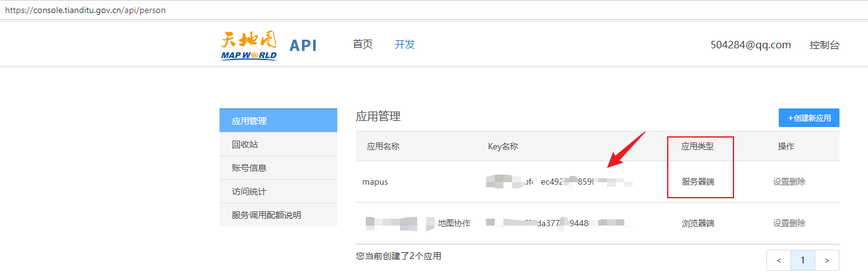868x277 pixels.
Task: Go to previous page with < arrow
Action: coord(779,260)
